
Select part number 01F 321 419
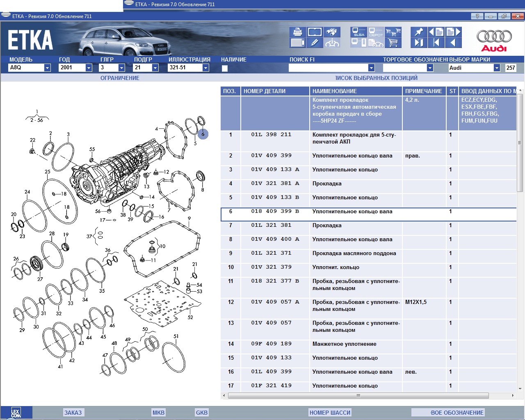(271, 386)
